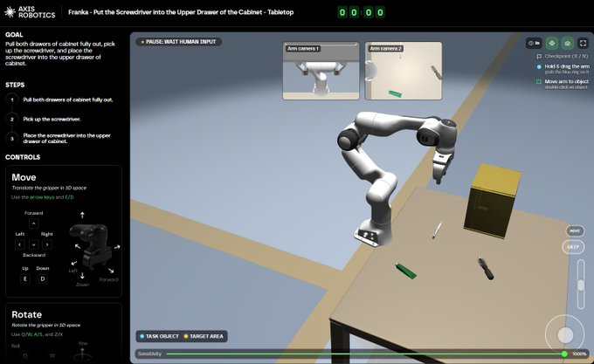Click the Axis Robotics logo
Screen dimensions: 594x364
pos(30,12)
